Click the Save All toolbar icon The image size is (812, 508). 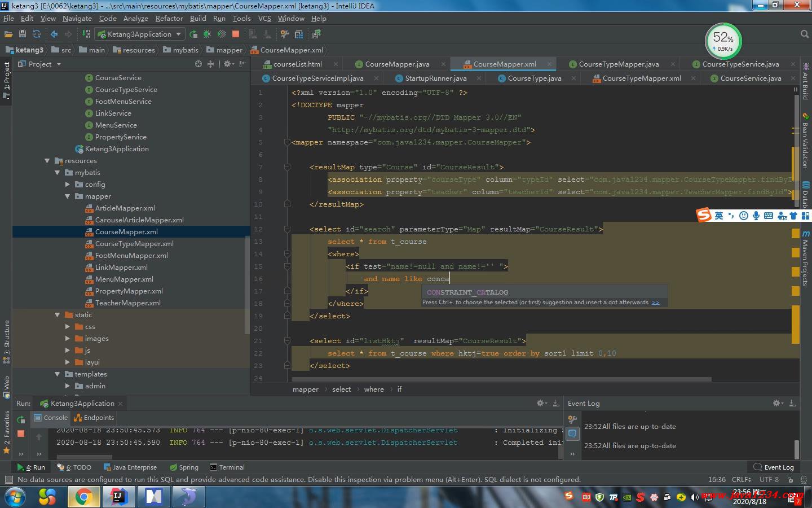[x=23, y=34]
